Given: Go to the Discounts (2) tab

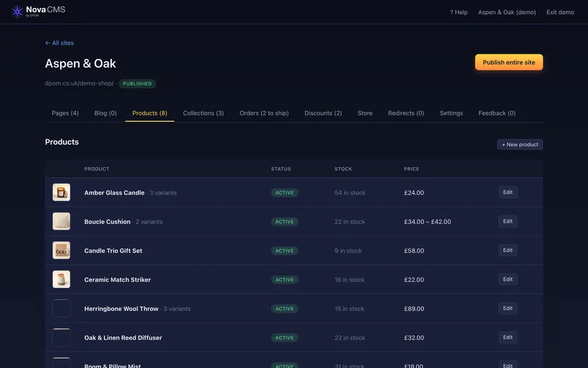Looking at the screenshot, I should 323,113.
